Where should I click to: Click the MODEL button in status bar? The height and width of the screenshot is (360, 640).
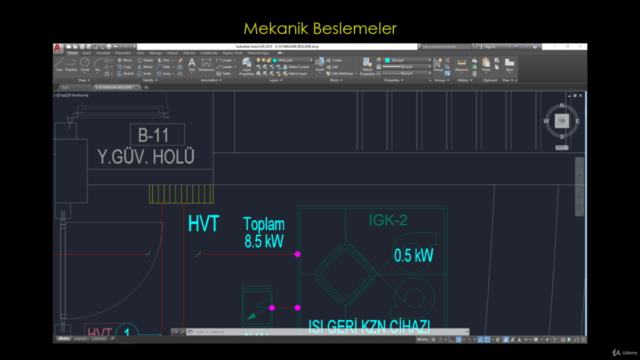click(x=422, y=340)
